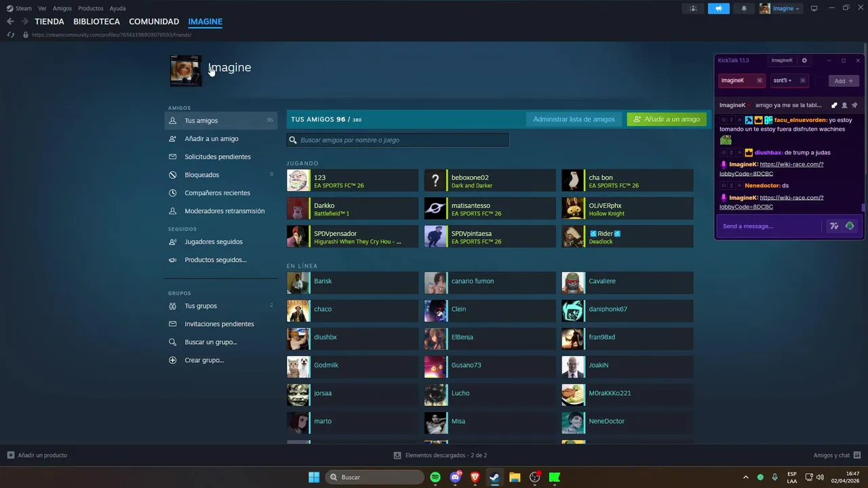Screen dimensions: 868x488
Task: Open friend Rider playing Deadlock
Action: [x=627, y=237]
